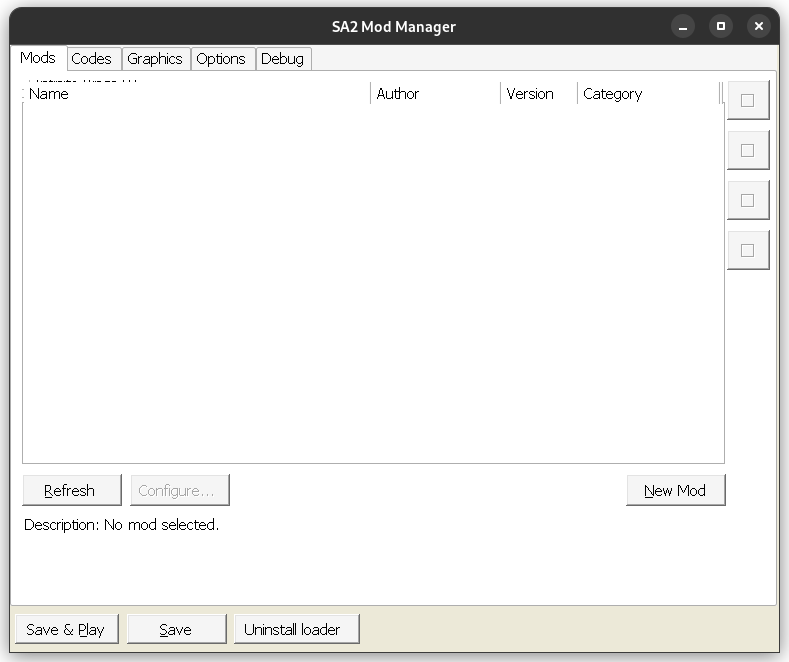
Task: Minimize the SA2 Mod Manager window
Action: click(683, 26)
